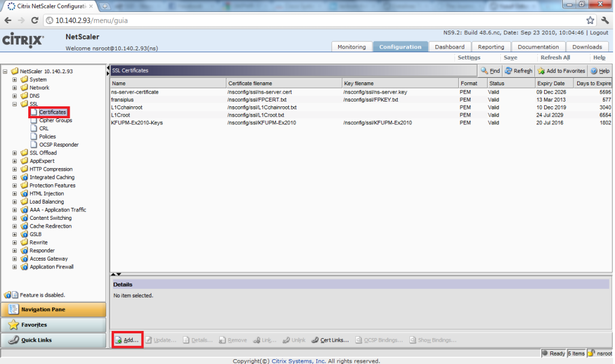This screenshot has width=615, height=364.
Task: Click the Content Switching folder icon
Action: (24, 218)
